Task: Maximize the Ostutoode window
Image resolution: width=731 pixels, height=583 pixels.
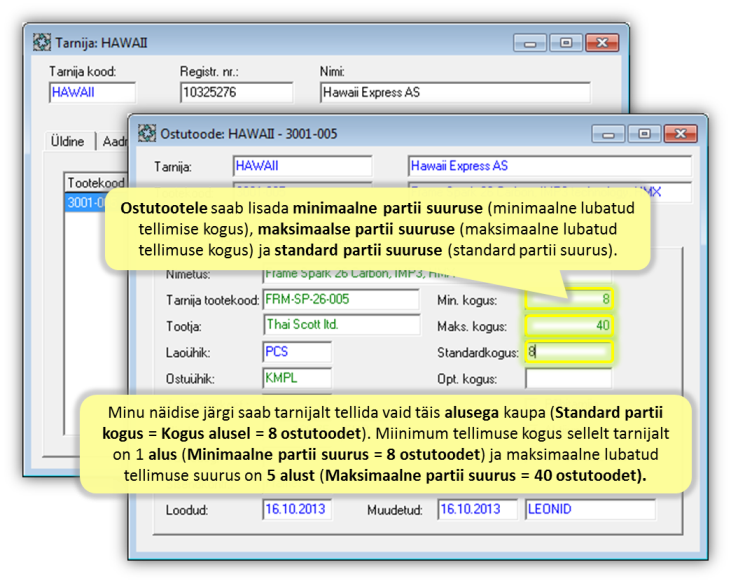Action: 644,134
